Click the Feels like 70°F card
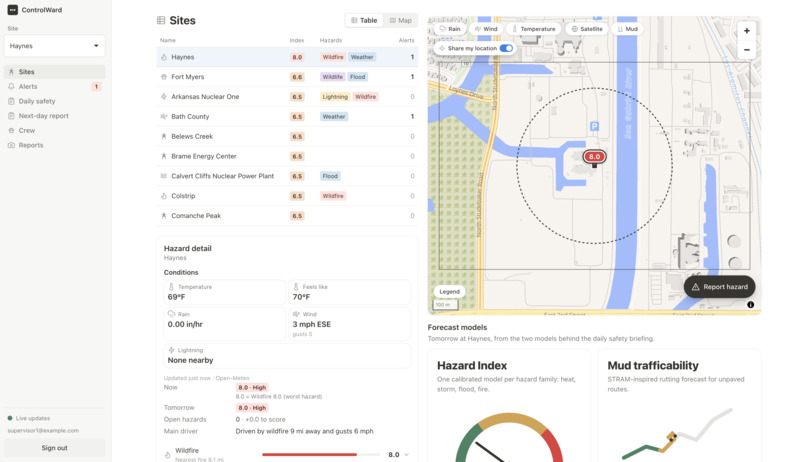 [x=350, y=292]
